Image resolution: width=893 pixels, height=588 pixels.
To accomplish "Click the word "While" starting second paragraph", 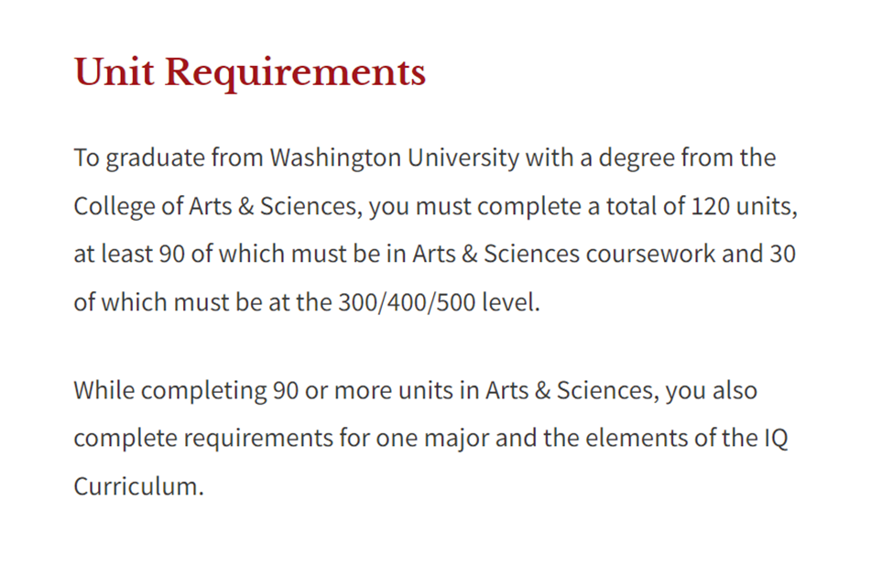I will coord(103,390).
